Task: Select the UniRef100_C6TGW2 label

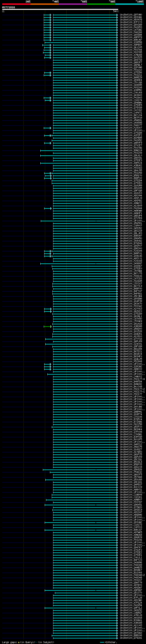Action: point(131,30)
